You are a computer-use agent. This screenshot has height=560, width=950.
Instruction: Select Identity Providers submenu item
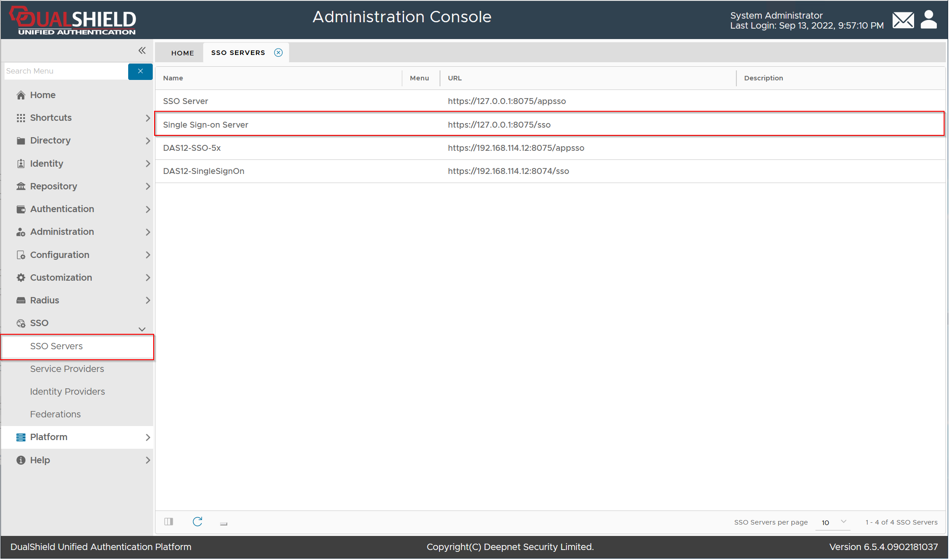coord(67,392)
